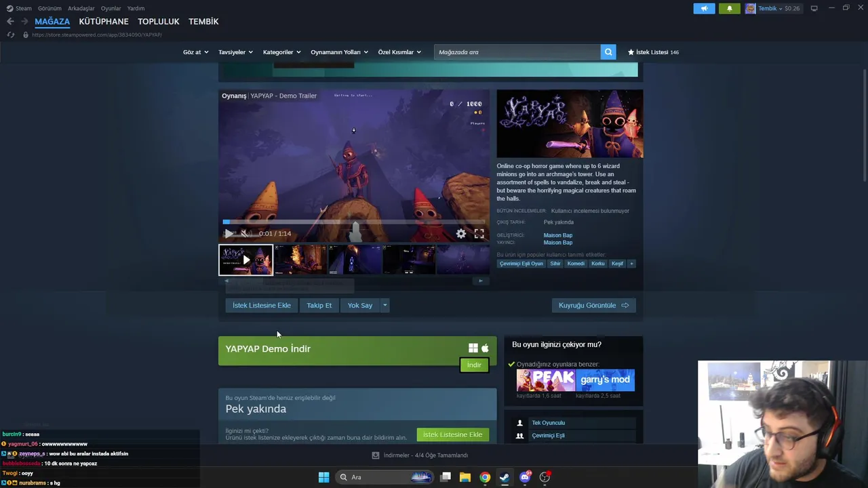Switch to the TOPLULUK tab
The image size is (868, 488).
click(159, 22)
